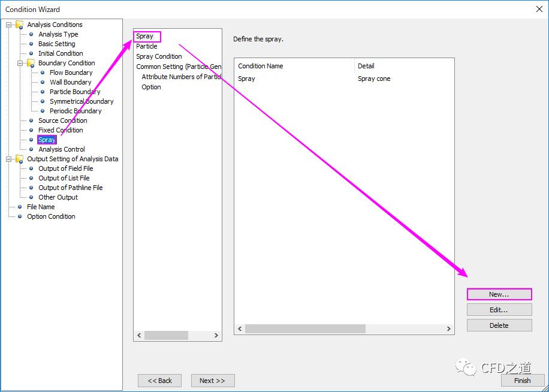Image resolution: width=549 pixels, height=392 pixels.
Task: Click the Analysis Conditions folder icon
Action: (x=20, y=25)
